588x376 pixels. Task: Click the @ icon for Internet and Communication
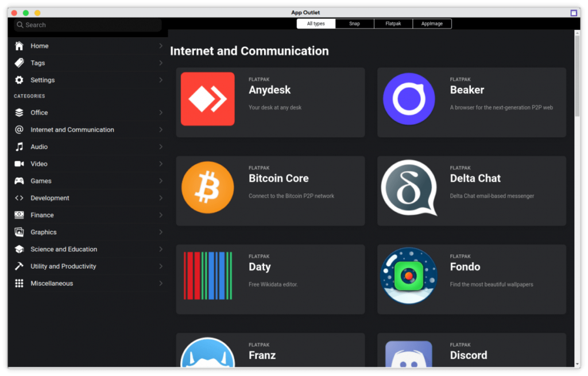19,130
